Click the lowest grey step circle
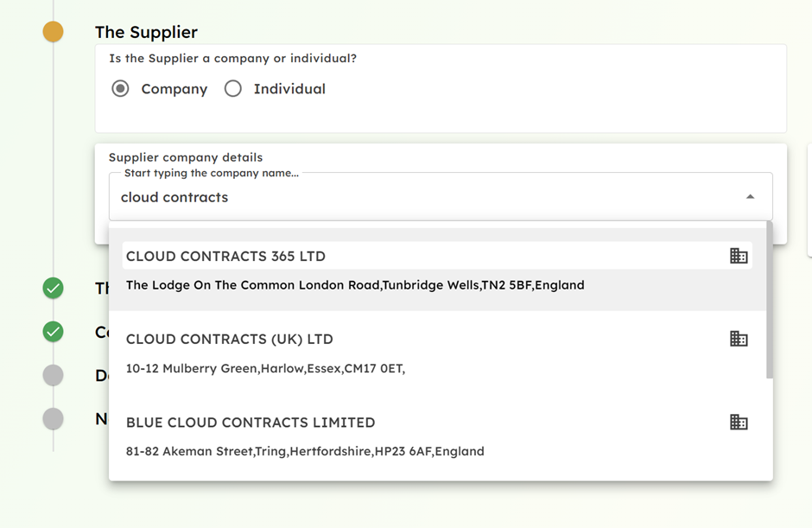812x528 pixels. coord(53,418)
